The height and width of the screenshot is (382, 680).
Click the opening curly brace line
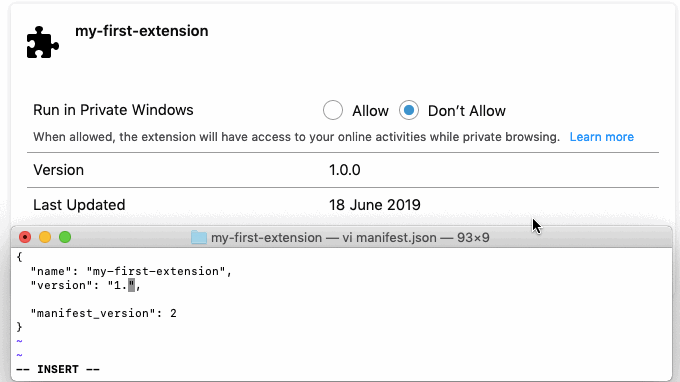click(20, 257)
